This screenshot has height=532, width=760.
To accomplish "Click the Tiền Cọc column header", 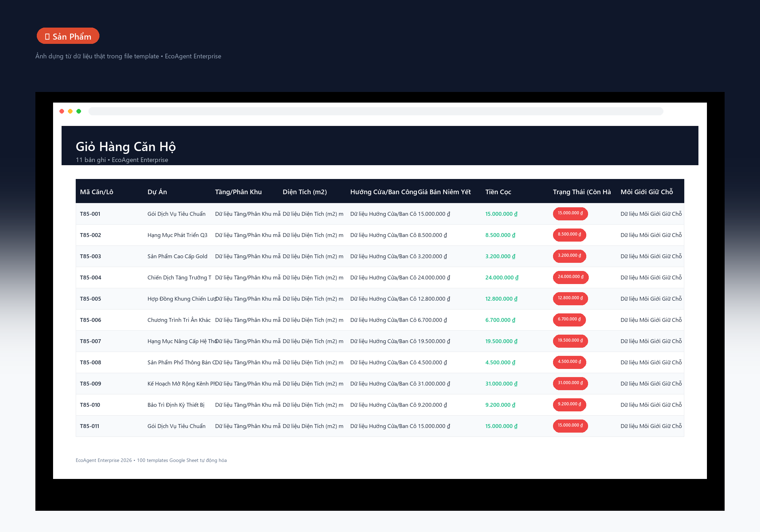I will pos(498,192).
